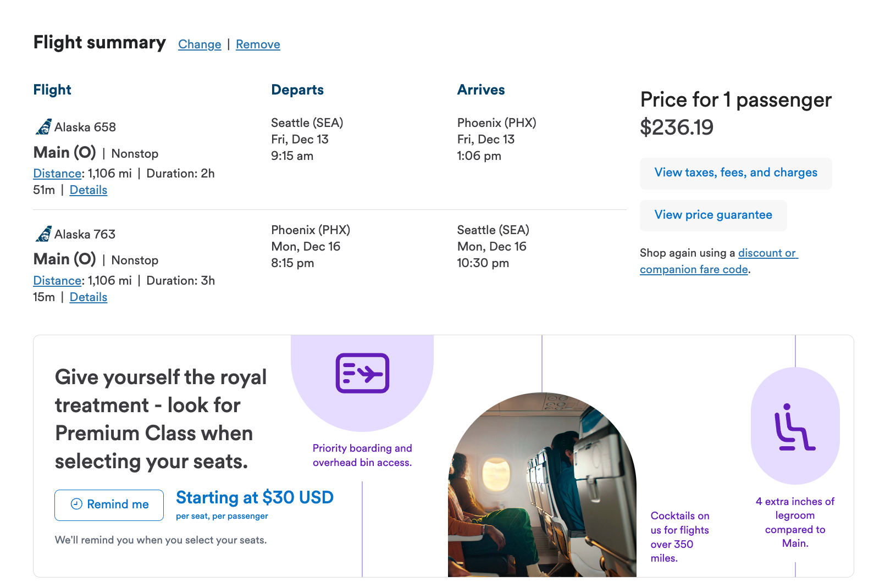Screen dimensions: 885x588
Task: Click the Starting at $30 USD text
Action: 255,497
